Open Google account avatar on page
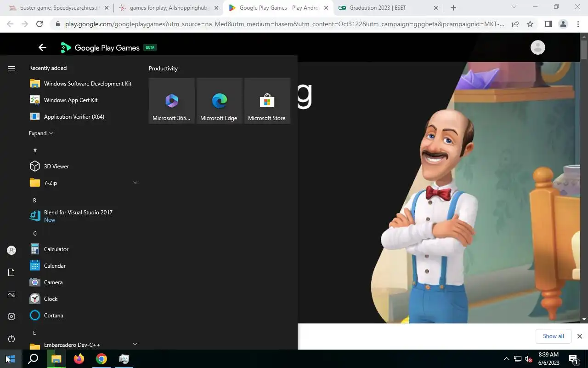588x368 pixels. point(537,47)
